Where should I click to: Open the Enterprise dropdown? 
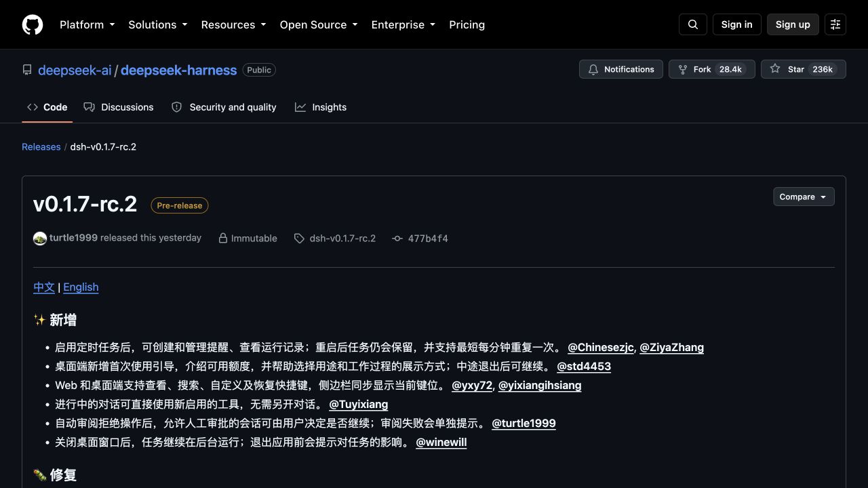point(403,24)
